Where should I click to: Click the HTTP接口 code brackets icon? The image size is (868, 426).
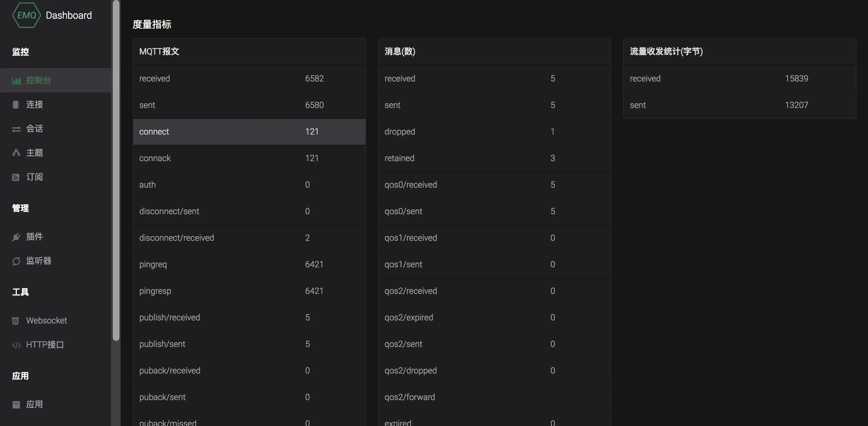point(16,345)
